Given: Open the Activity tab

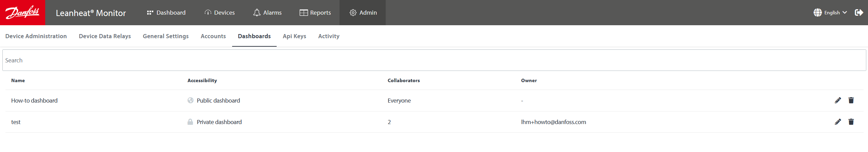Looking at the screenshot, I should pyautogui.click(x=329, y=36).
